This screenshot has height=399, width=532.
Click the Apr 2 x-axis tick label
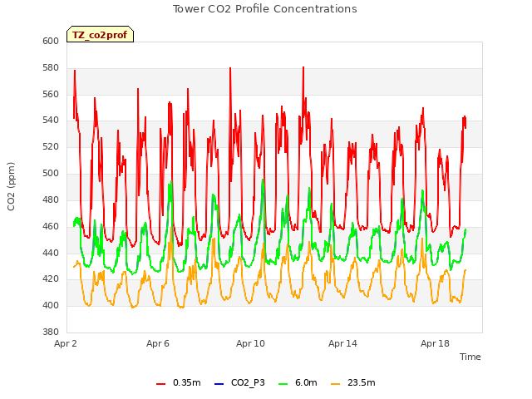click(66, 343)
